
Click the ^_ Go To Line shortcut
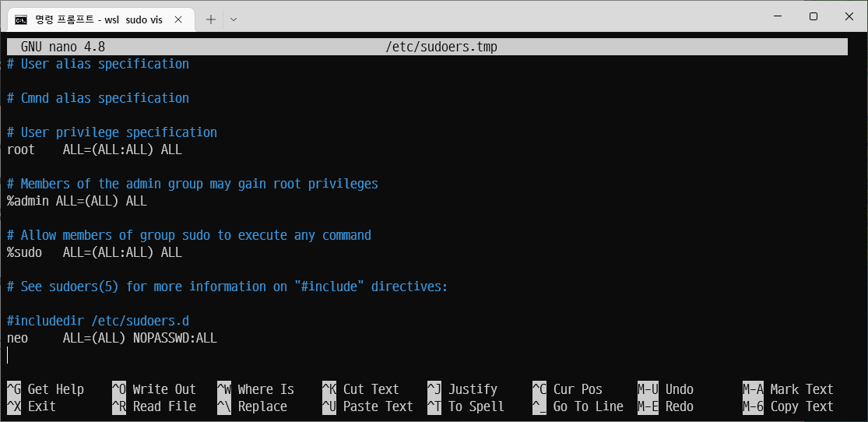[x=578, y=406]
